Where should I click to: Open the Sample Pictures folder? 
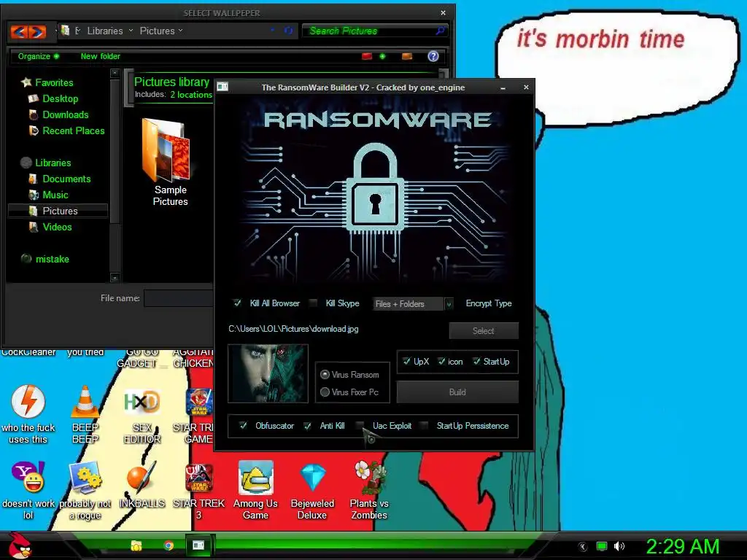click(170, 162)
